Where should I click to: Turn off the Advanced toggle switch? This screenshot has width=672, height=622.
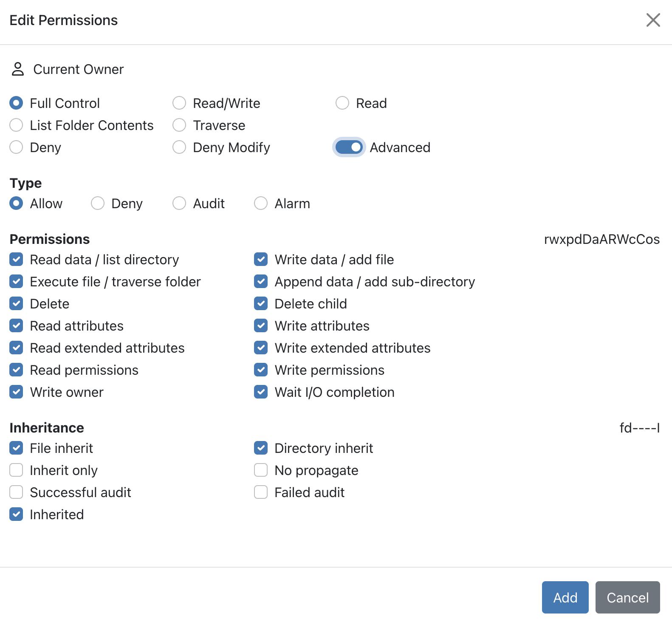pyautogui.click(x=349, y=147)
